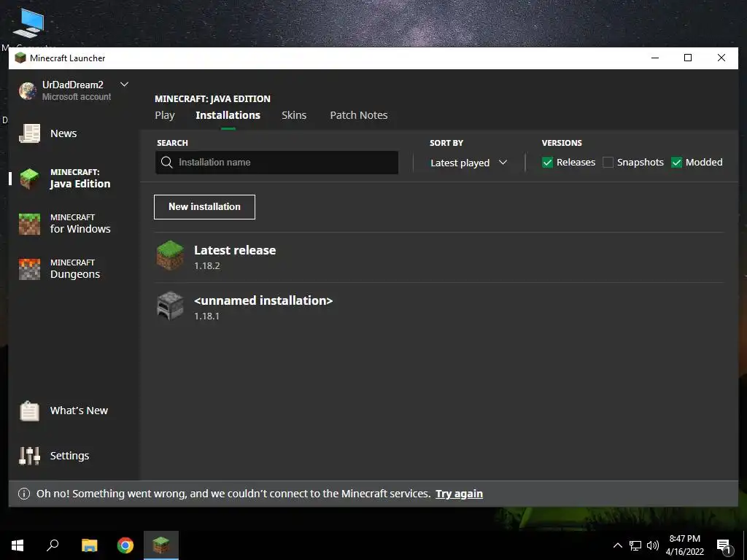This screenshot has width=747, height=560.
Task: Click New installation button
Action: coord(204,207)
